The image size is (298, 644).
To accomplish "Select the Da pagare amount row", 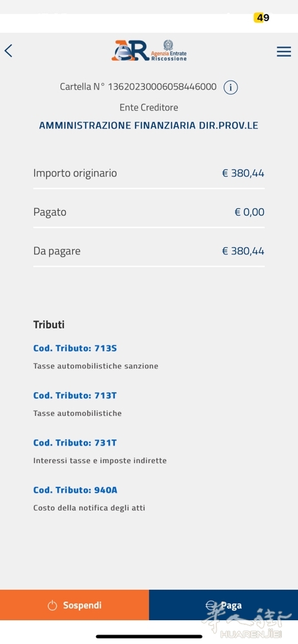I will [x=149, y=251].
